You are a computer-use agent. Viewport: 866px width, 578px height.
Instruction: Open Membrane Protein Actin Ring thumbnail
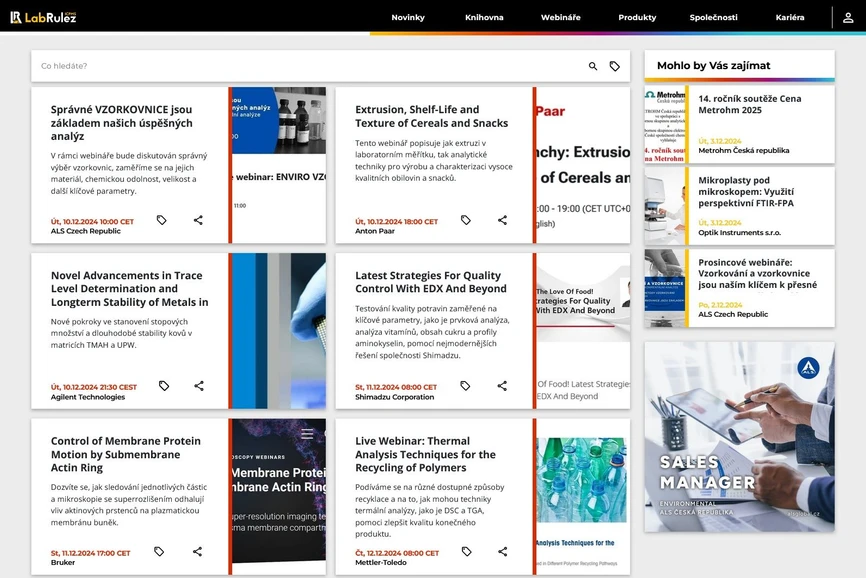pos(279,496)
